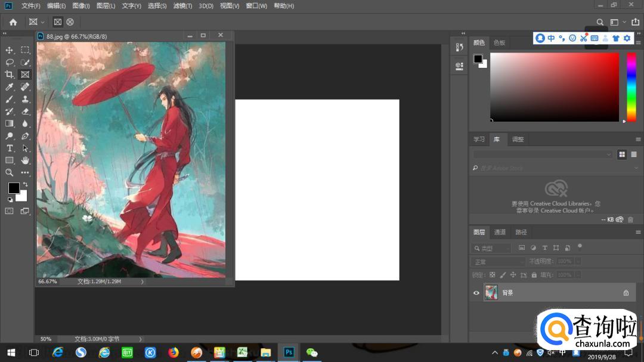Viewport: 644px width, 362px height.
Task: Select the Frame tool in the toolbox
Action: [25, 75]
